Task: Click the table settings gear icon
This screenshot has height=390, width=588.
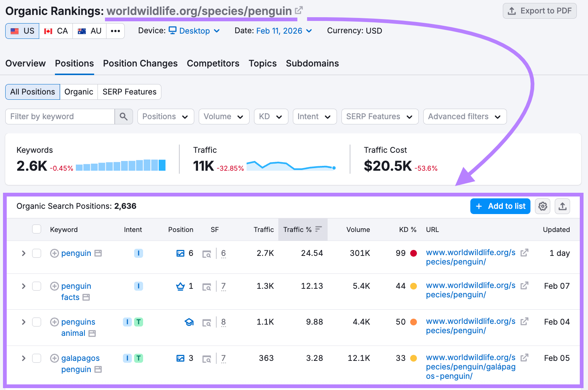Action: point(543,206)
